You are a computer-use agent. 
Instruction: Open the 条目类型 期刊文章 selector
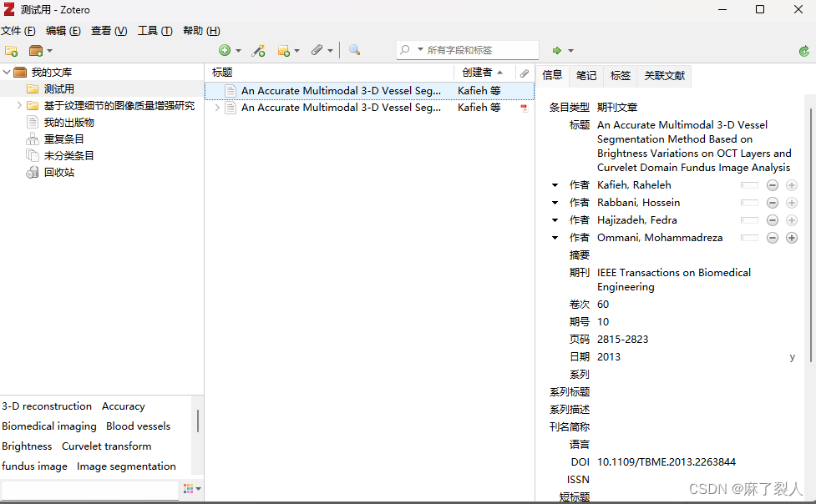pyautogui.click(x=617, y=107)
